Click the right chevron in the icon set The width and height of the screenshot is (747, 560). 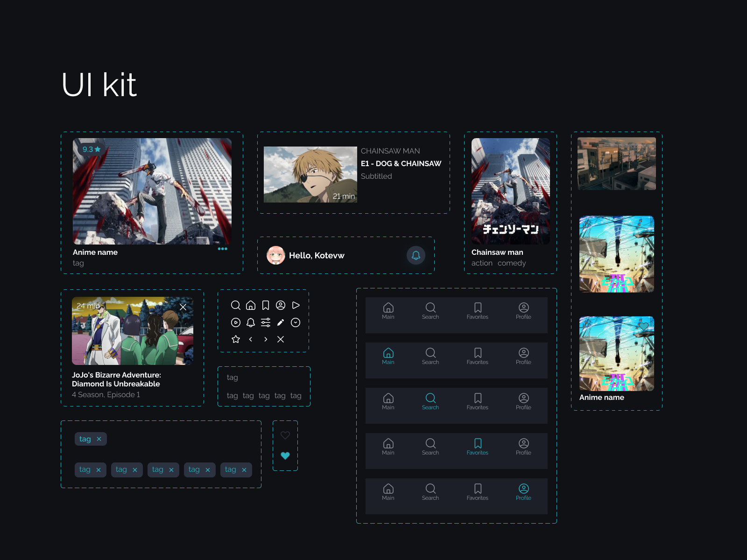pos(266,339)
